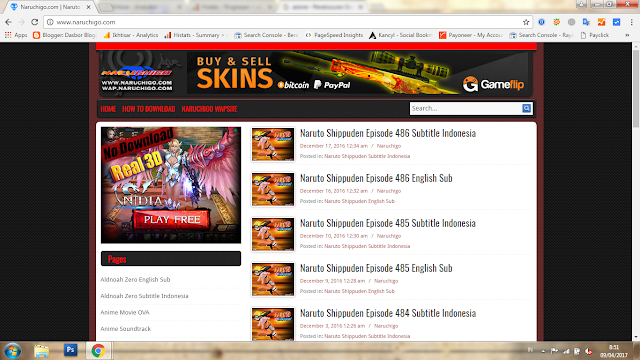This screenshot has height=360, width=640.
Task: Open the Blogger Dasbor bookmark
Action: (x=65, y=35)
